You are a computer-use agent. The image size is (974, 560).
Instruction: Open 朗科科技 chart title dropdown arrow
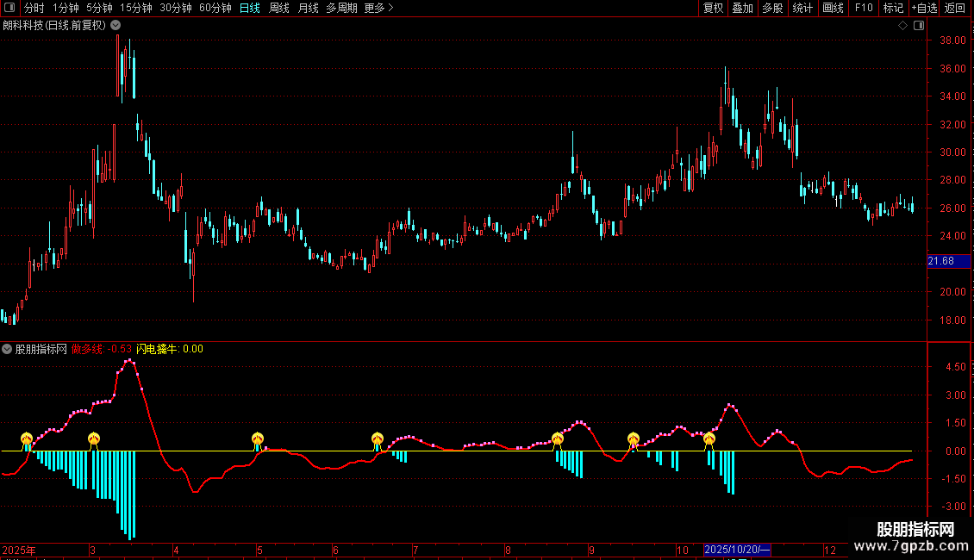[116, 26]
